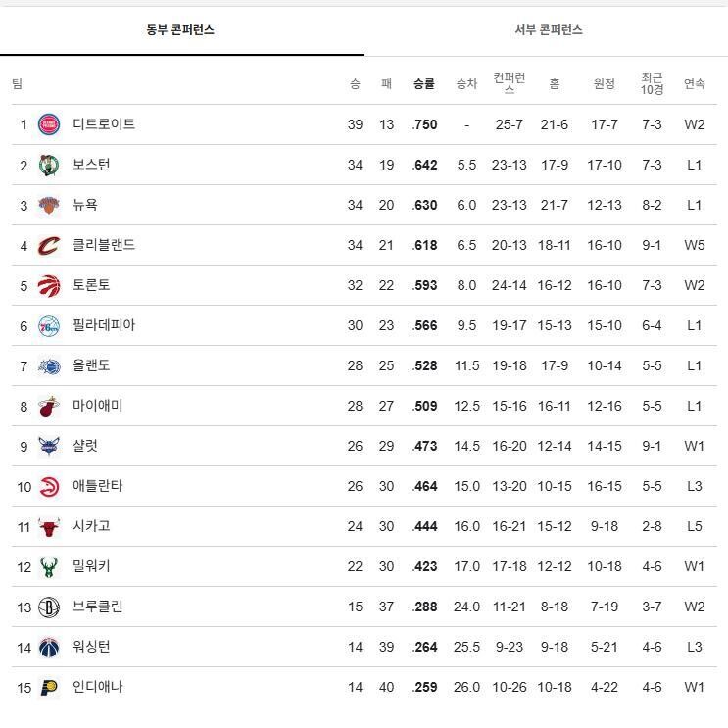Open the Orlando Magic logo icon
This screenshot has width=728, height=728.
(x=49, y=365)
